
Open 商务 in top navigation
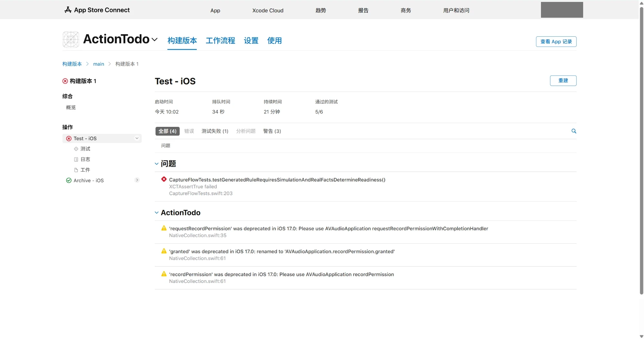click(x=406, y=10)
